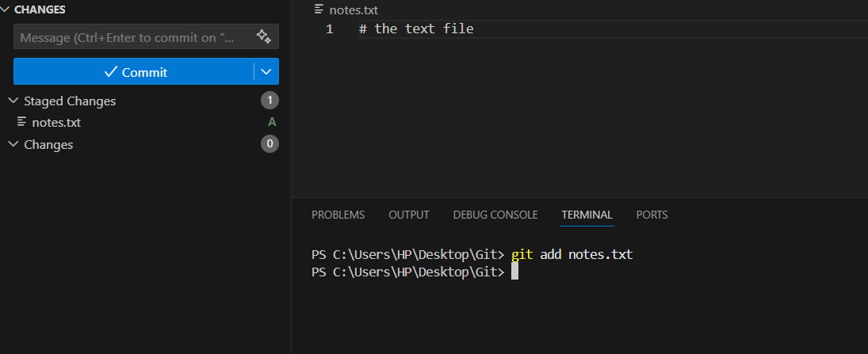
Task: Collapse the Changes section chevron
Action: pyautogui.click(x=13, y=144)
